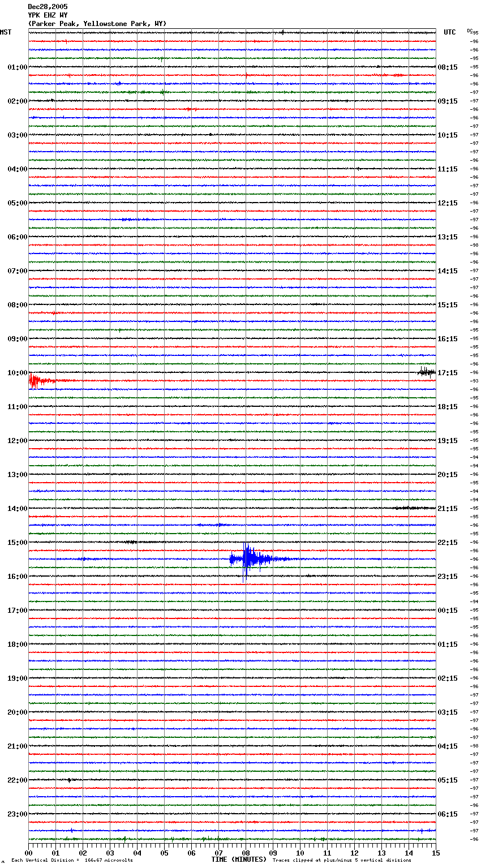The image size is (481, 868).
Task: Click the 23:15 UTC time label
Action: (448, 577)
